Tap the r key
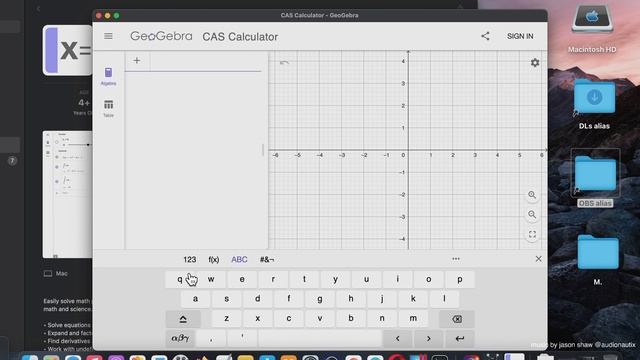Screen dimensions: 640x360 coord(273,279)
